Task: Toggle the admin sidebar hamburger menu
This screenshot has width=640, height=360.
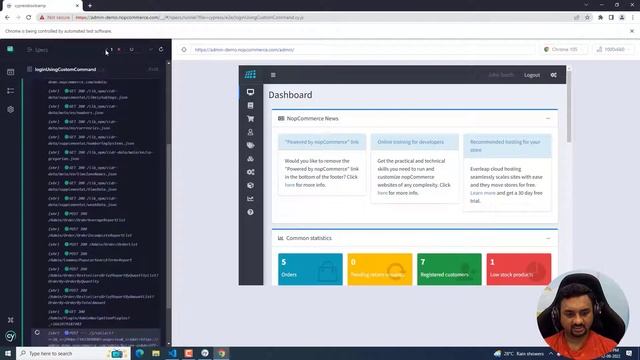Action: tap(273, 75)
